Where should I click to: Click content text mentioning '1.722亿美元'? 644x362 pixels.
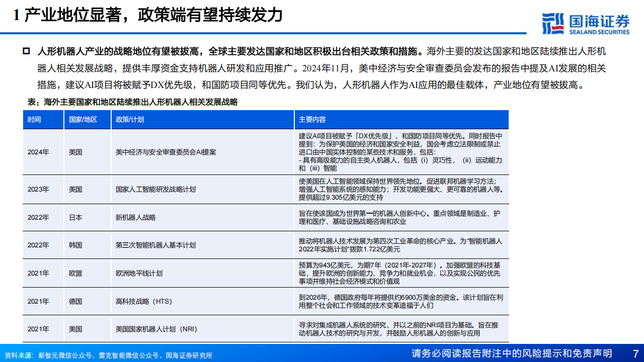400,245
